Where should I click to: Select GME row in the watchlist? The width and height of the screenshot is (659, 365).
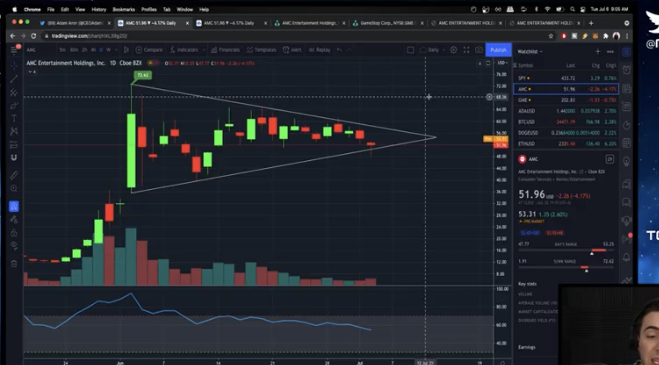(566, 100)
